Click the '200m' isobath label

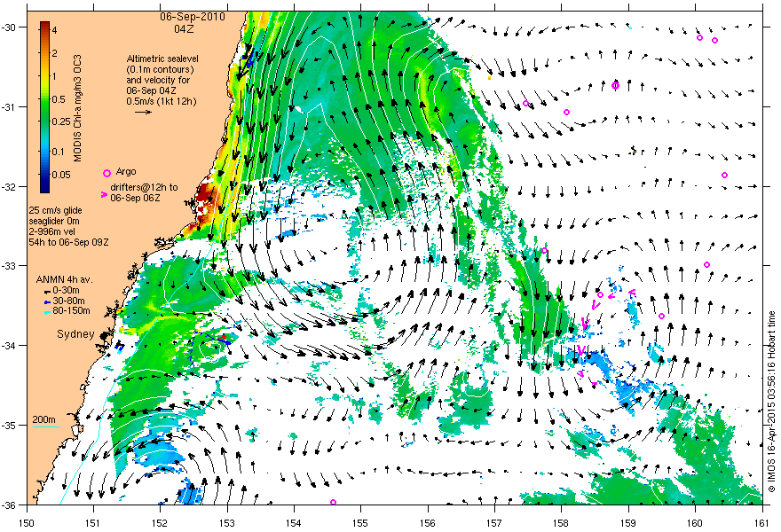point(44,420)
